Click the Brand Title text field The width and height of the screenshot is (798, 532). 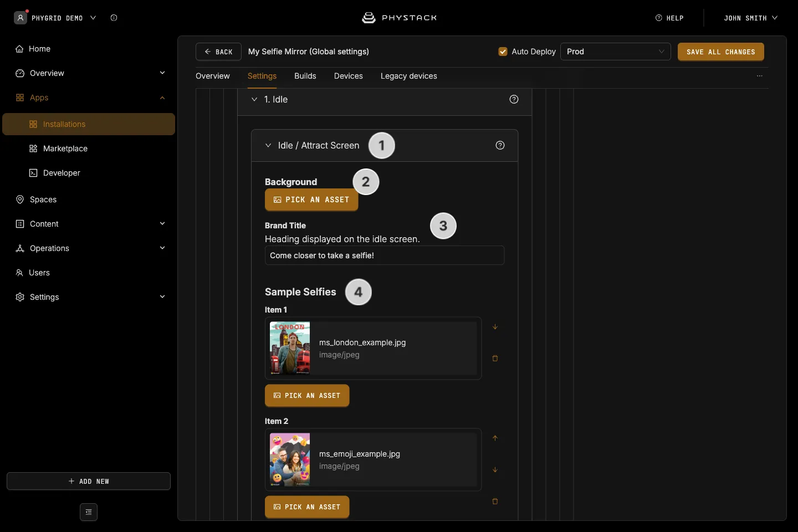click(385, 255)
